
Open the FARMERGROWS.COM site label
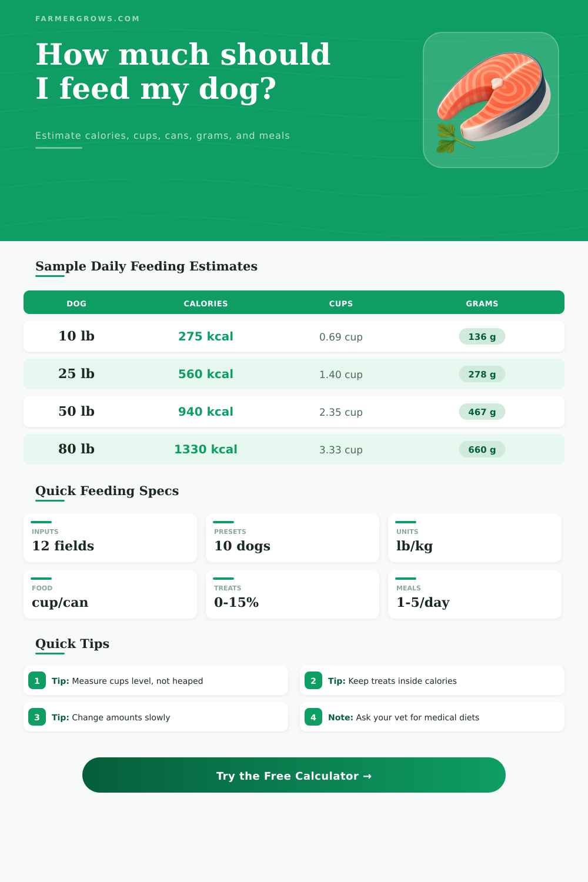coord(88,19)
